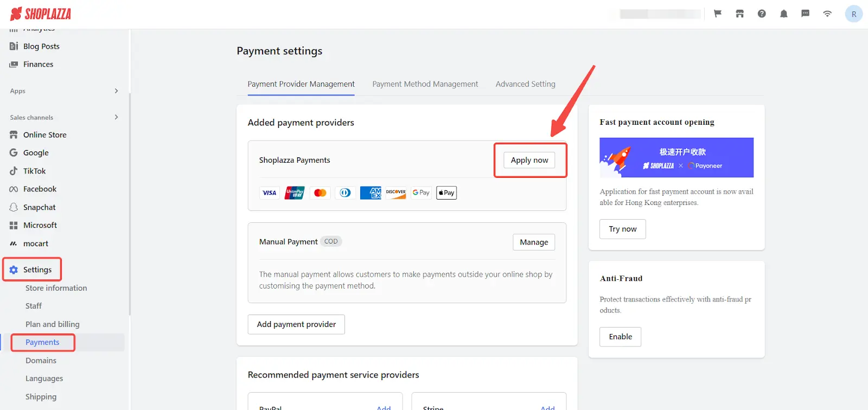
Task: Open Staff settings
Action: (x=34, y=306)
